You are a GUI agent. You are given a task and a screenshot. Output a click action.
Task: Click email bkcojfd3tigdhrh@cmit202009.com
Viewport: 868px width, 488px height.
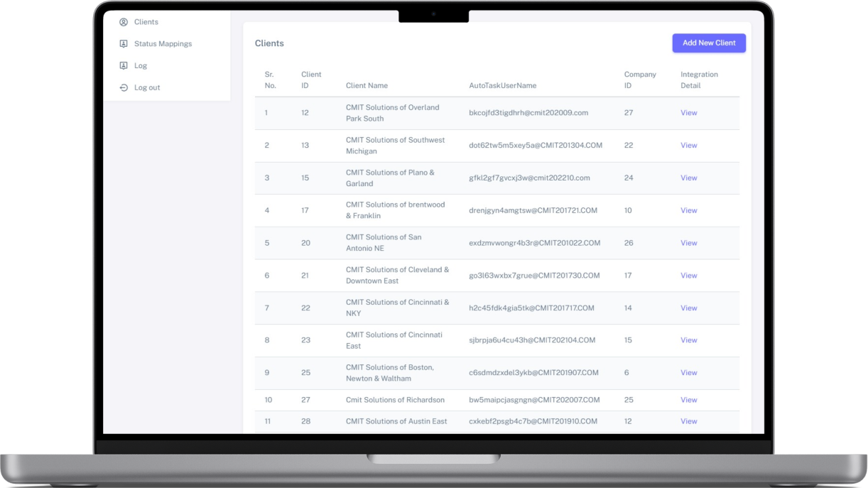coord(528,113)
